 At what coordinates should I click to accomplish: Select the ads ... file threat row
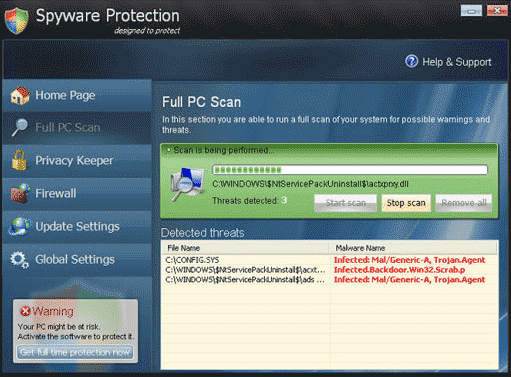329,280
